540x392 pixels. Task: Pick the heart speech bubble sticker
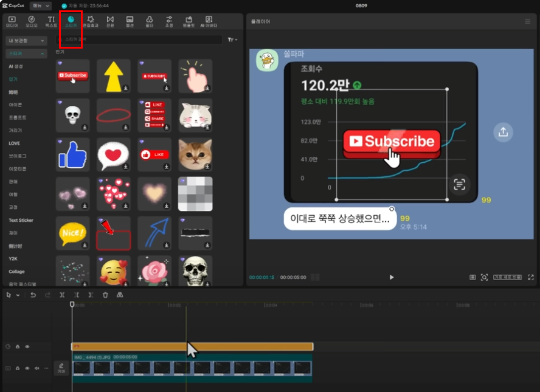114,154
